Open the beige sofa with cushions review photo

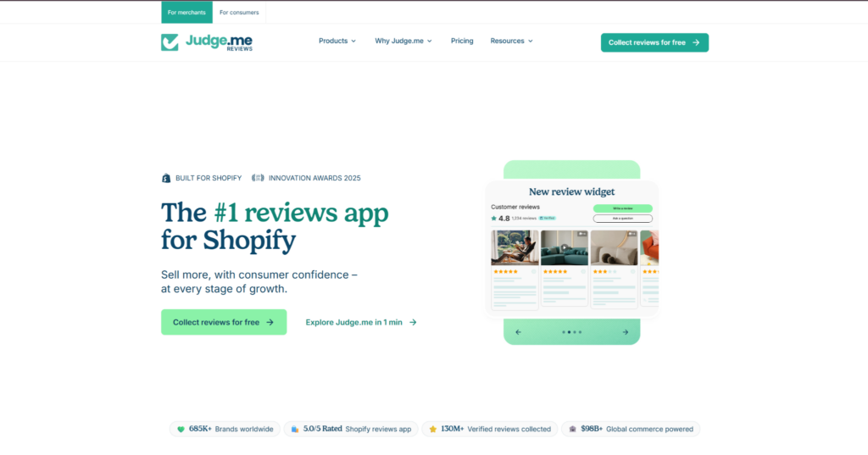[614, 248]
